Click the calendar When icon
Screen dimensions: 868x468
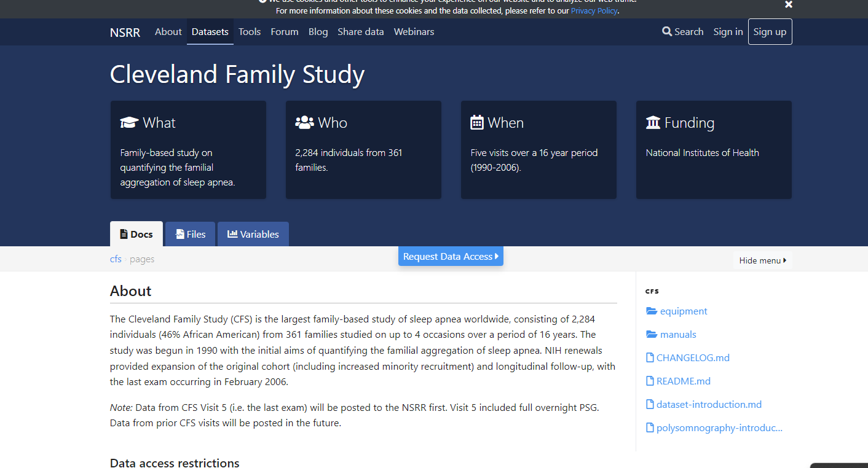point(477,123)
